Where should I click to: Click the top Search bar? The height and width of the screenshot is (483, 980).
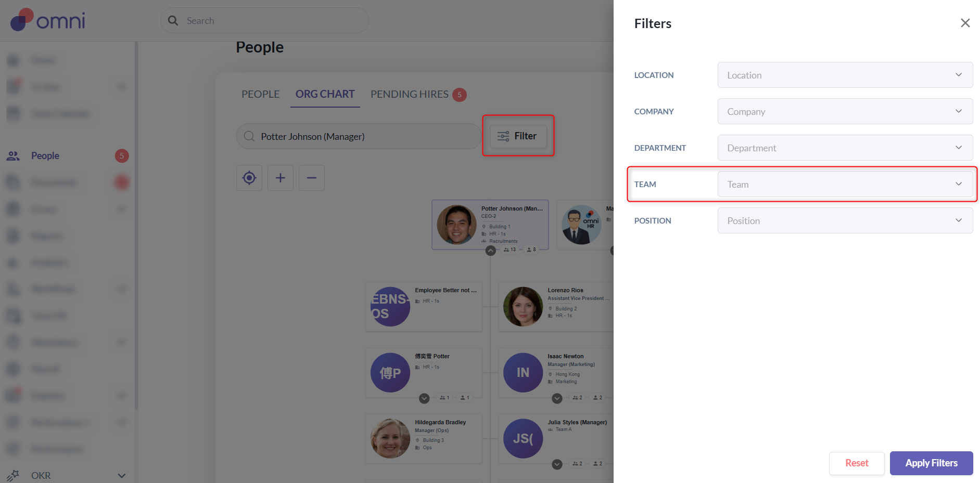[264, 21]
